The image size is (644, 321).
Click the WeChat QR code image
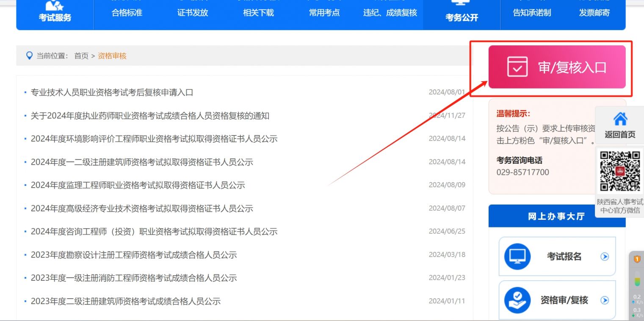(x=620, y=172)
